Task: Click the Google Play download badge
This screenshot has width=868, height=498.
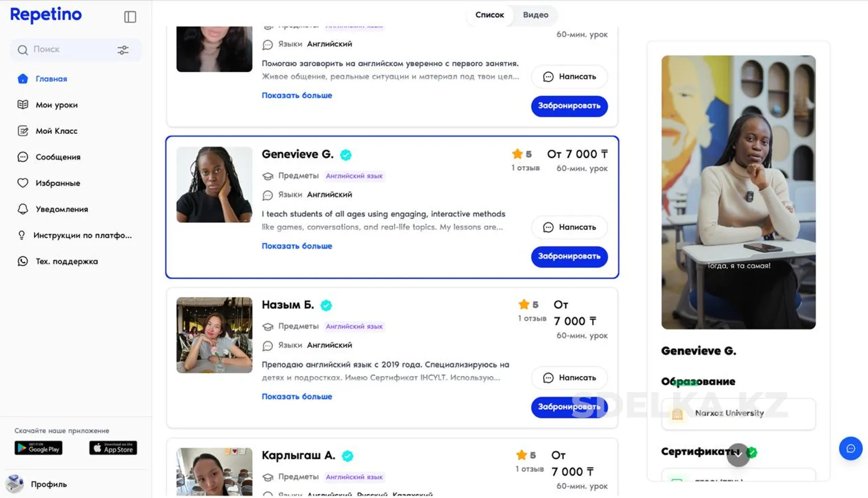Action: tap(39, 448)
